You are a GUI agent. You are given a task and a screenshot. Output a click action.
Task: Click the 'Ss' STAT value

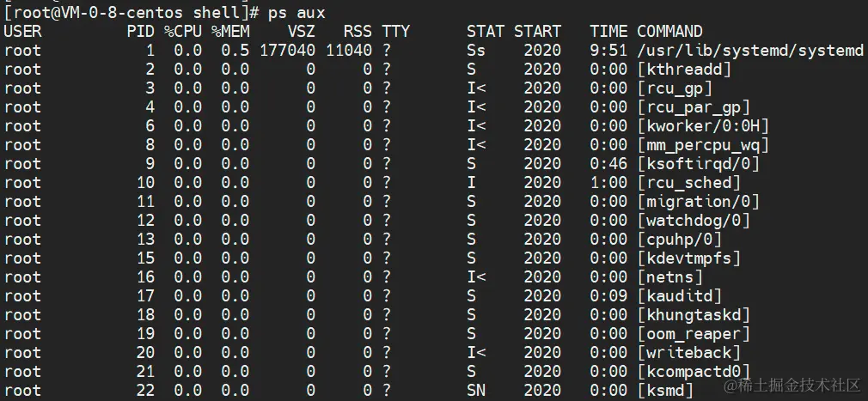point(476,51)
